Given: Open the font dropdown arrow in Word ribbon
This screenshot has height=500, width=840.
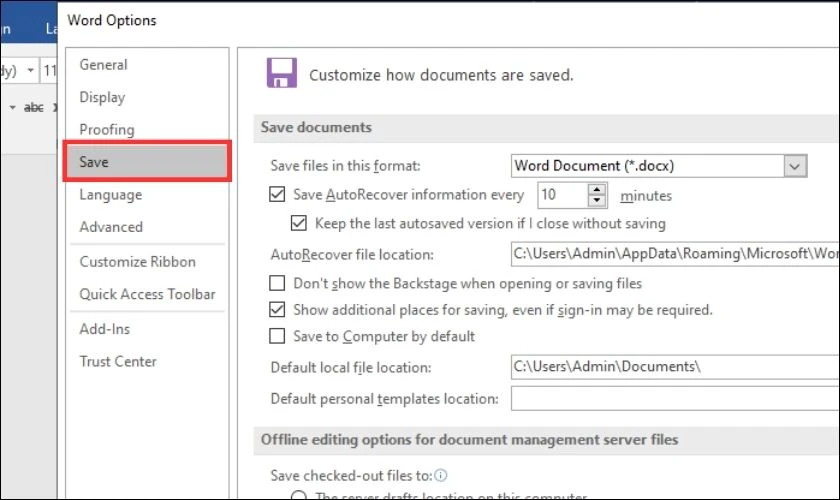Looking at the screenshot, I should coord(31,70).
